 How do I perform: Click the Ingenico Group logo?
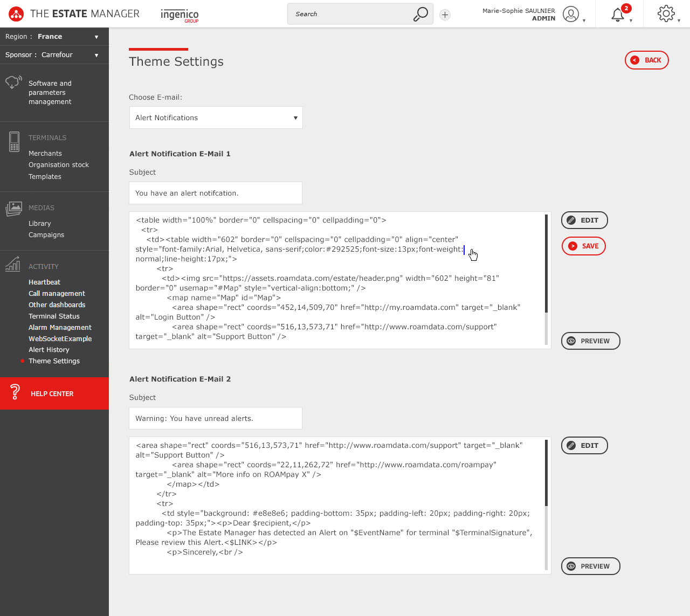[x=180, y=15]
